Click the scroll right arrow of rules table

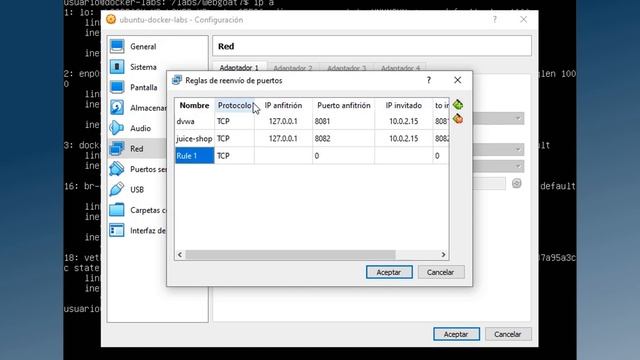click(444, 255)
